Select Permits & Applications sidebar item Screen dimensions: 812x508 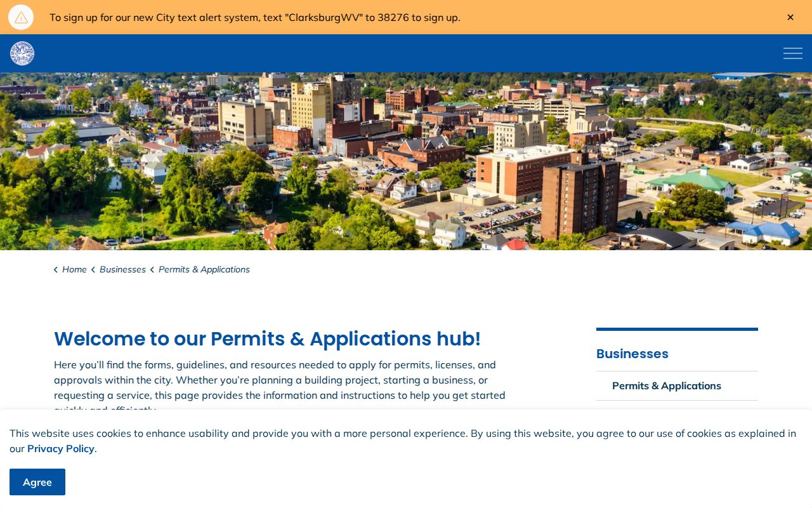coord(667,386)
